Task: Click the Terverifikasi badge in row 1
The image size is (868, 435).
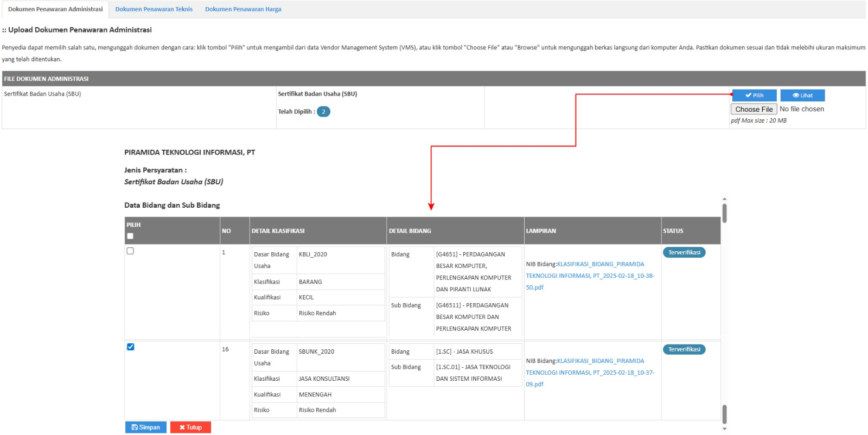Action: pyautogui.click(x=684, y=252)
